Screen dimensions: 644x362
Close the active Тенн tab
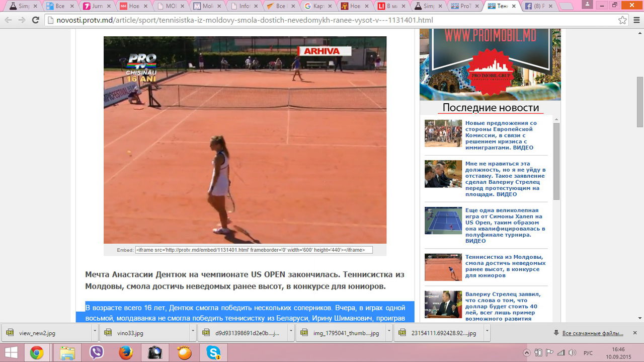tap(513, 7)
